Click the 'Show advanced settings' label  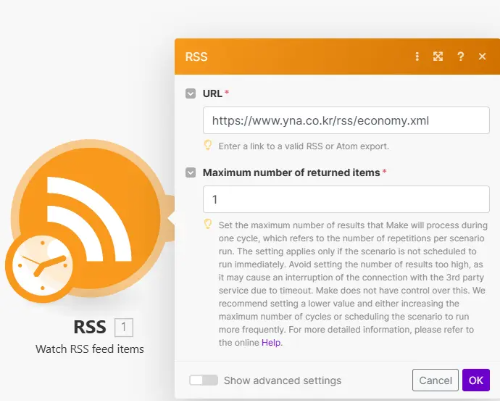tap(283, 380)
